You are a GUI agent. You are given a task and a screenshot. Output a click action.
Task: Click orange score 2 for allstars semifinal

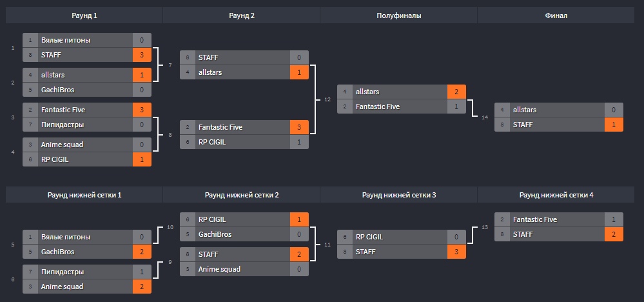coord(456,92)
